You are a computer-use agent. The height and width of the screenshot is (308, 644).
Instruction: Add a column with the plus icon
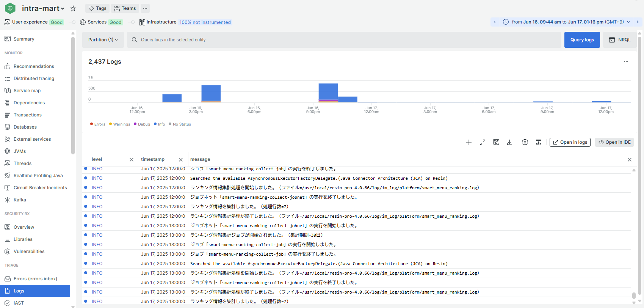point(469,142)
